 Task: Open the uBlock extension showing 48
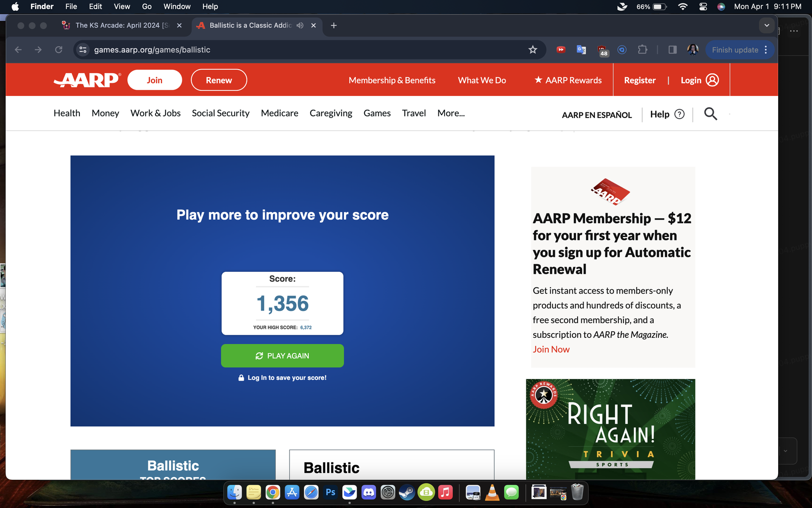tap(602, 50)
